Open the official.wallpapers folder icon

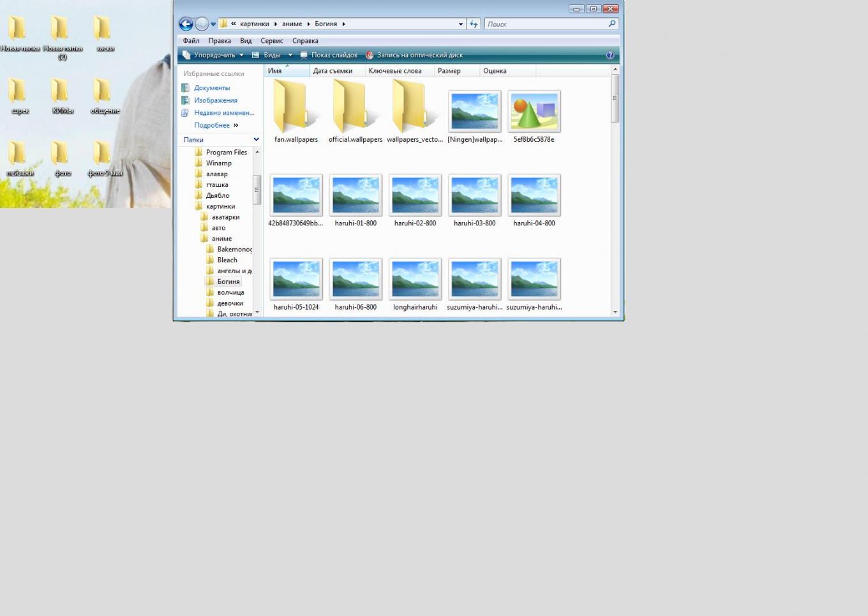(x=355, y=107)
